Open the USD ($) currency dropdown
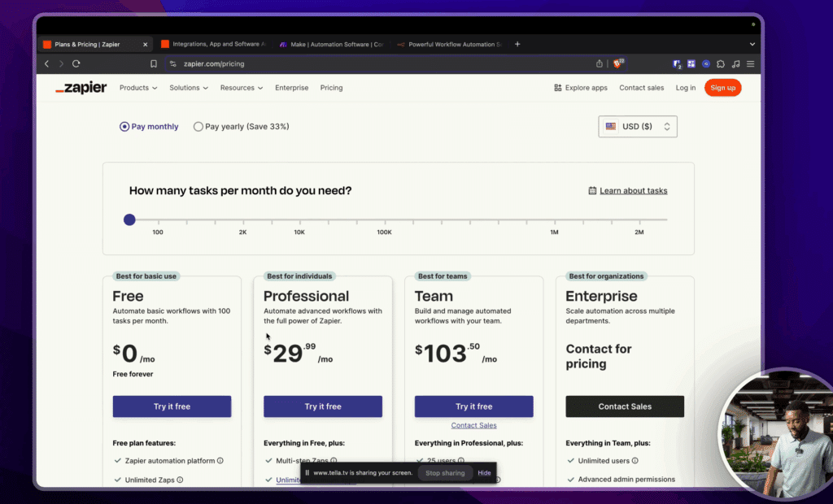Image resolution: width=833 pixels, height=504 pixels. tap(638, 127)
